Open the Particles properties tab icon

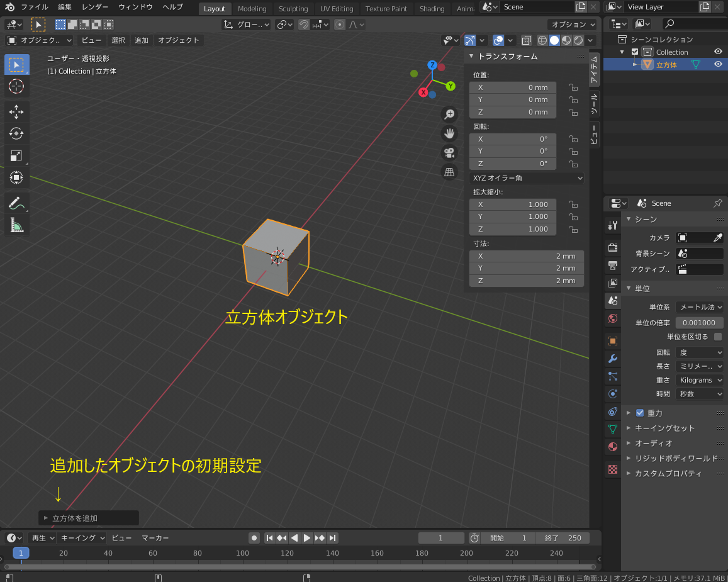[x=613, y=376]
